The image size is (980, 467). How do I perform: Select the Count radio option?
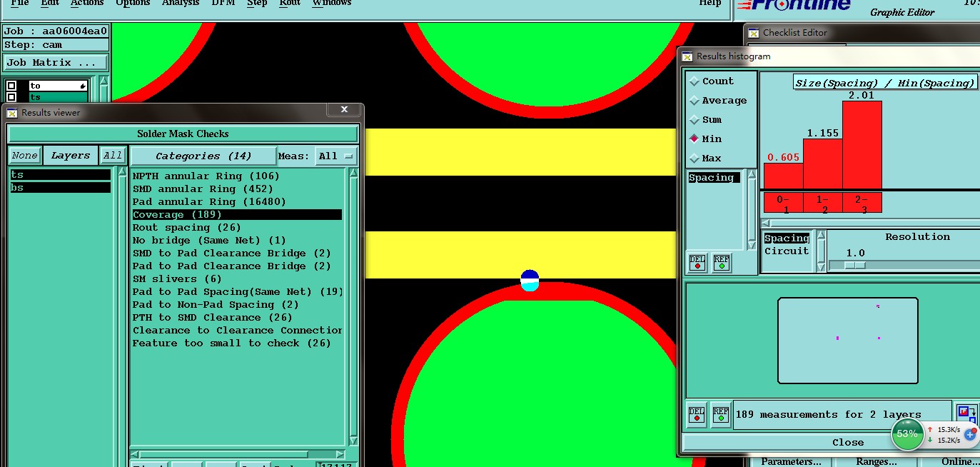click(x=694, y=81)
